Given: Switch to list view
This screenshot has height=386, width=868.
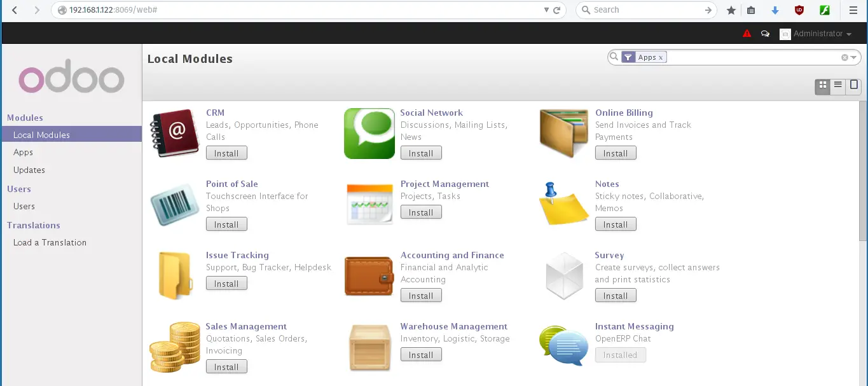Looking at the screenshot, I should [x=838, y=86].
